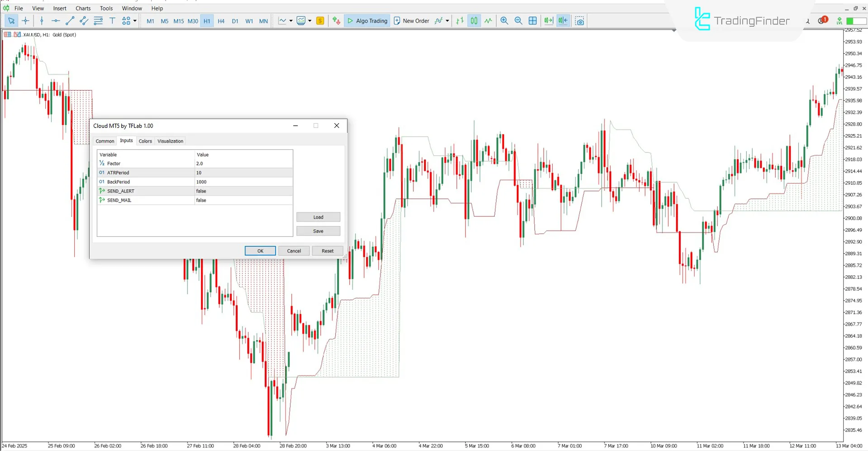Select the crosshair tool
The height and width of the screenshot is (451, 868).
[x=25, y=21]
